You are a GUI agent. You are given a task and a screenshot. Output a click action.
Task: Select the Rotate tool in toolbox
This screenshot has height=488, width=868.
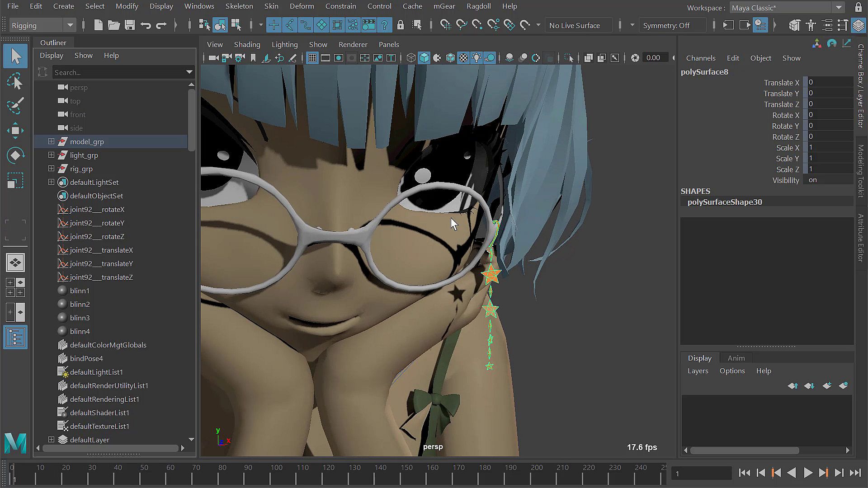pos(15,156)
